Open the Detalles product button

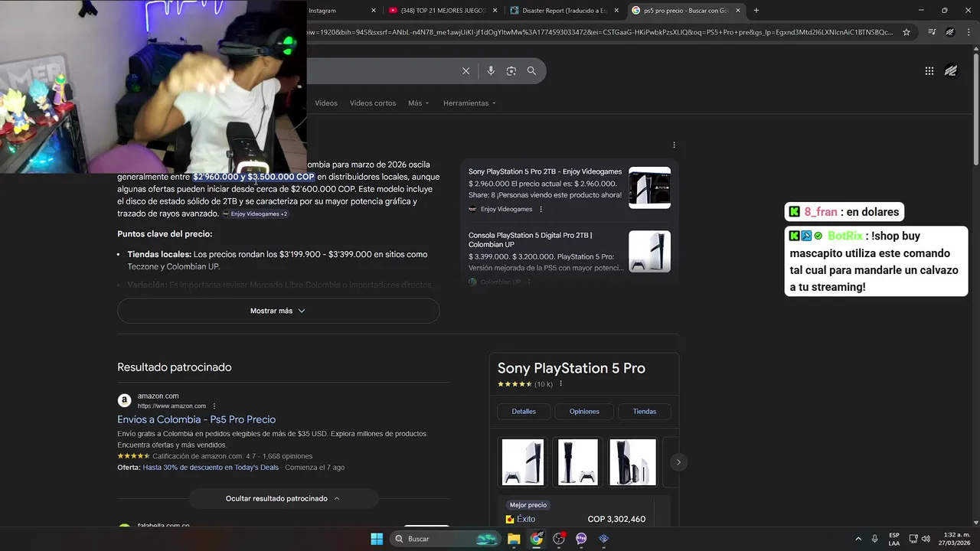tap(524, 412)
